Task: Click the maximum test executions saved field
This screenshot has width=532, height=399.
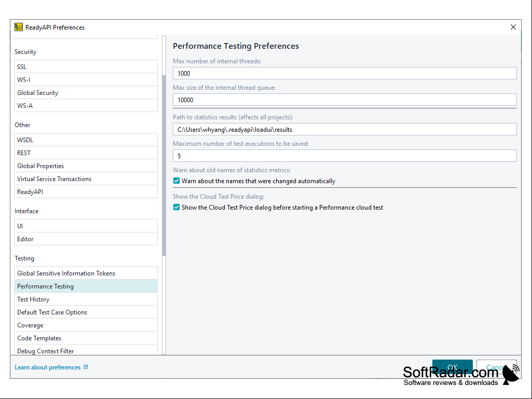Action: click(x=345, y=156)
